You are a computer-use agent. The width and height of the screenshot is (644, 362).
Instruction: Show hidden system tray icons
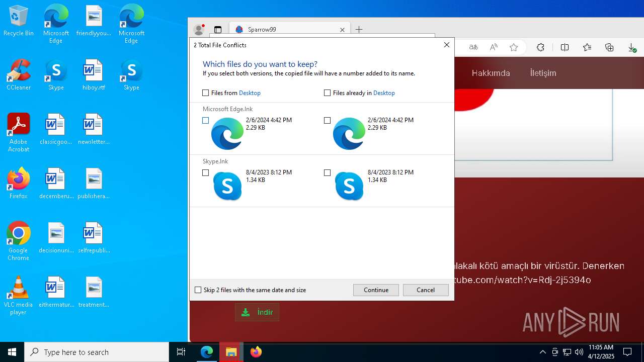pos(542,352)
